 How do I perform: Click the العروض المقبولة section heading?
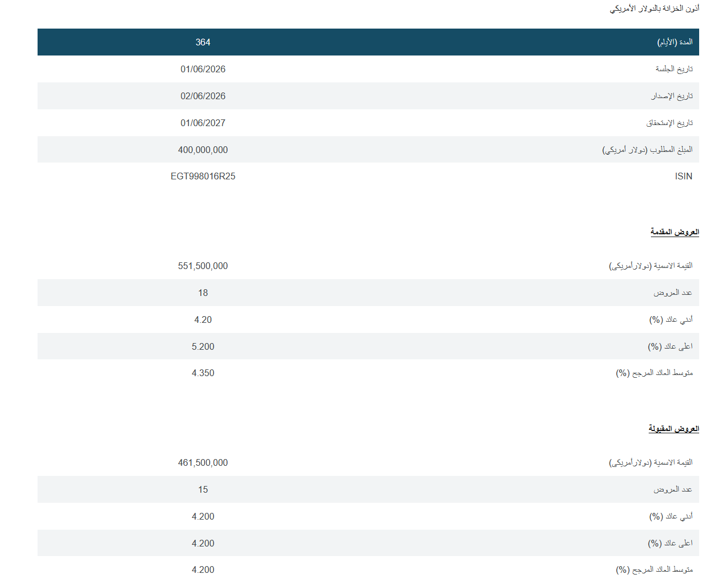(x=674, y=428)
